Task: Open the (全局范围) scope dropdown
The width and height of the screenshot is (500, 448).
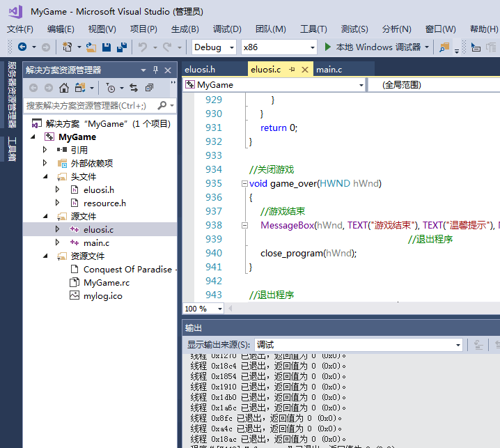Action: (435, 85)
